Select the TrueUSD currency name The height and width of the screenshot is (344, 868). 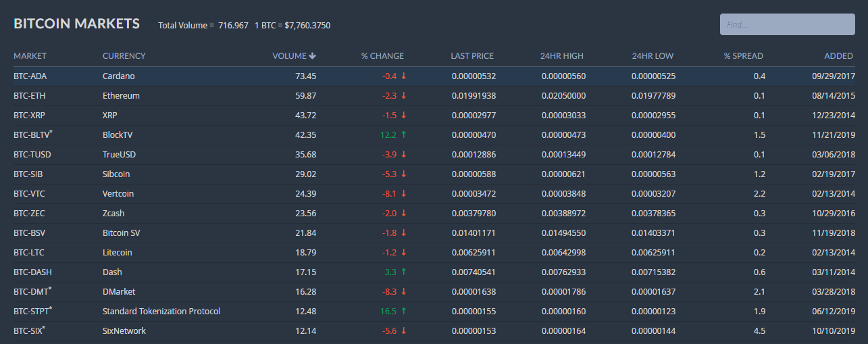pos(120,155)
